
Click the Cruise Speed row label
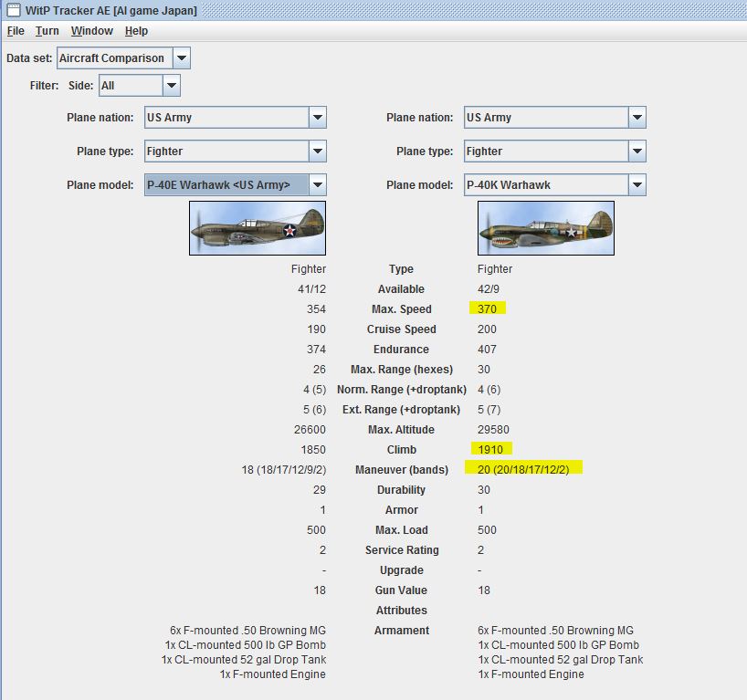click(401, 329)
